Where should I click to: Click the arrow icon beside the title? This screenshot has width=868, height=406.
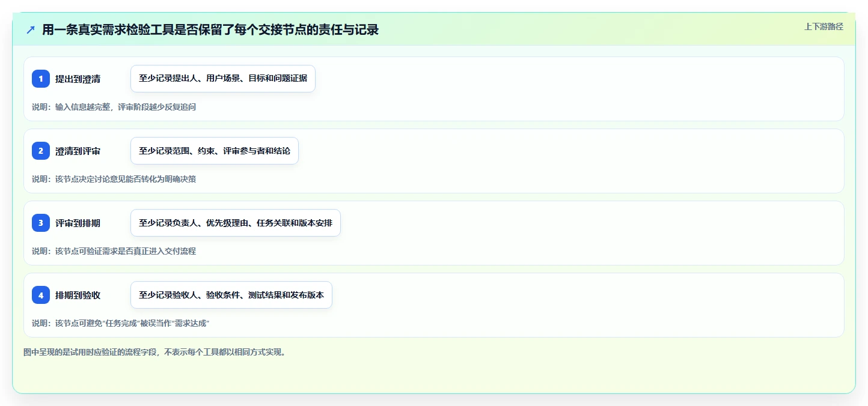tap(31, 29)
